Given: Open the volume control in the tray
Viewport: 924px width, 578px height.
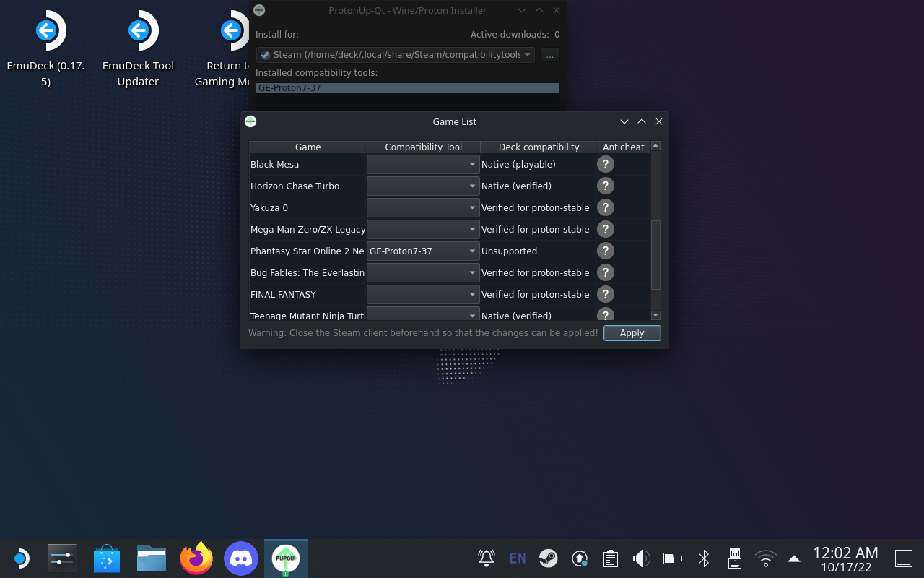Looking at the screenshot, I should pyautogui.click(x=641, y=558).
